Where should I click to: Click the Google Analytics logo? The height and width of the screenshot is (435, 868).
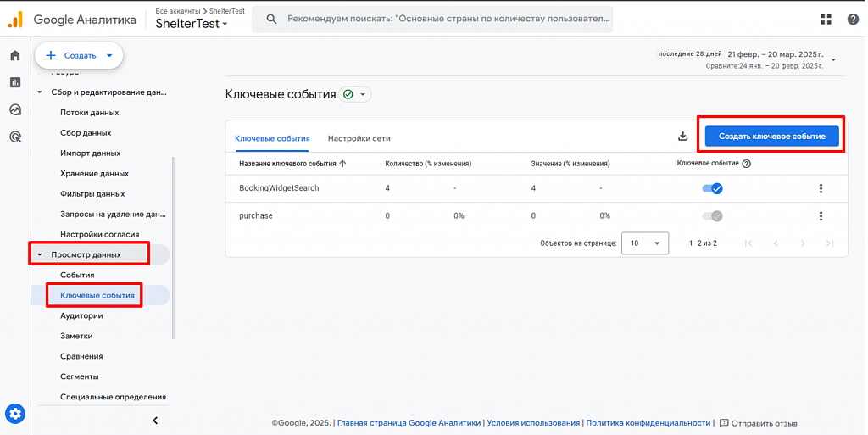pos(15,20)
